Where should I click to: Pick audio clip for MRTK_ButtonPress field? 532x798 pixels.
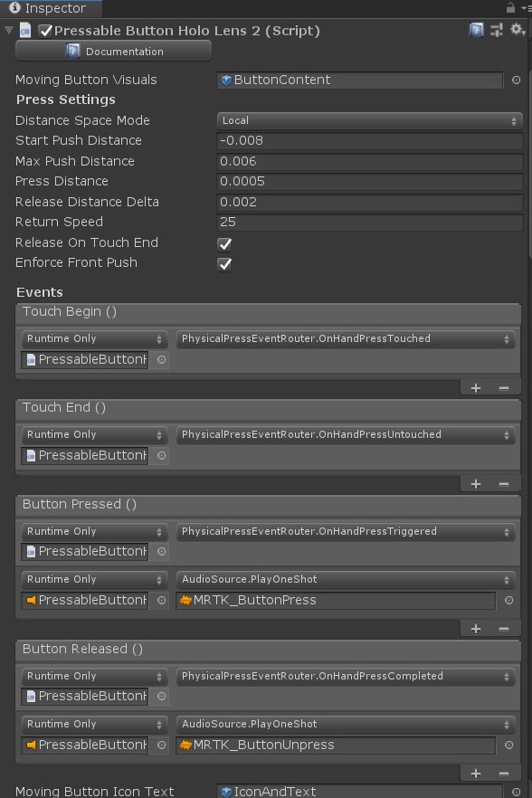(508, 601)
